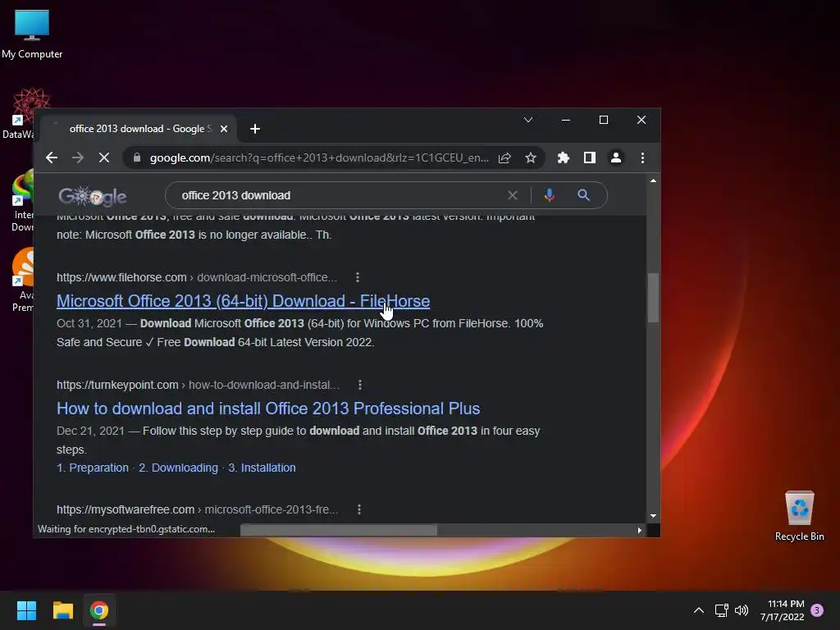Viewport: 840px width, 630px height.
Task: Go back with the browser back arrow
Action: pos(52,157)
